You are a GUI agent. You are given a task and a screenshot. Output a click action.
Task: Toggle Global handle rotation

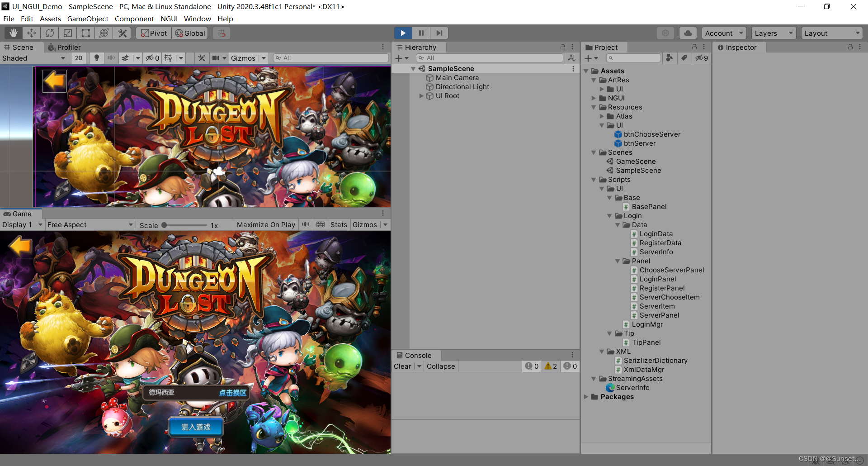click(190, 33)
